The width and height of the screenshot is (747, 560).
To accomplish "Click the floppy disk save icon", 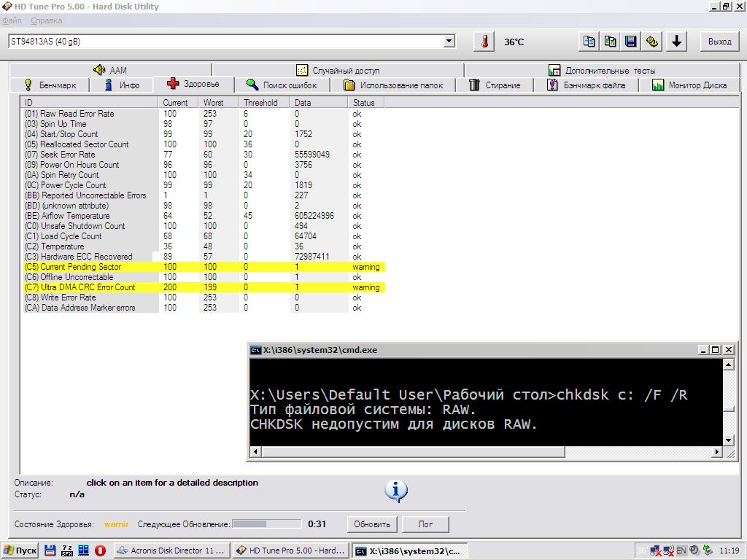I will 631,42.
